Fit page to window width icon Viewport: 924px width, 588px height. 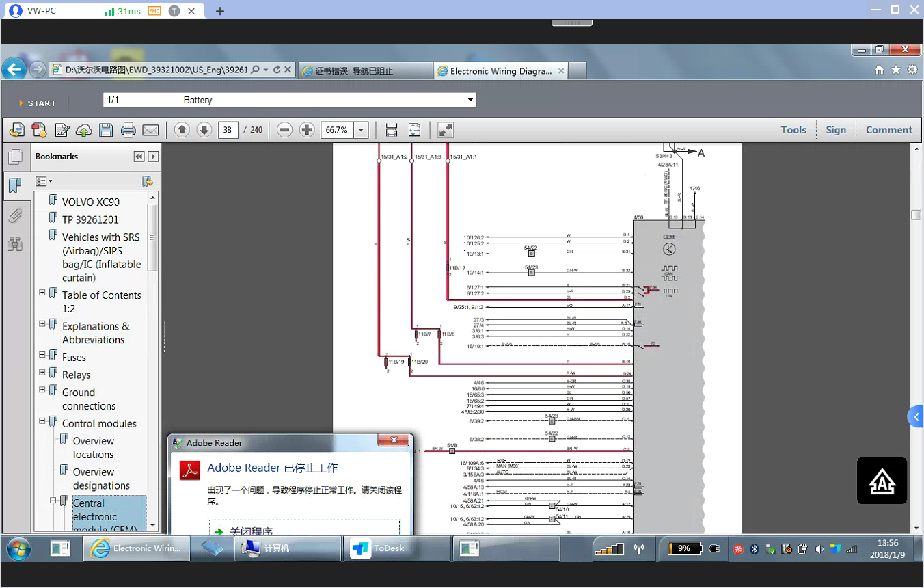(392, 130)
